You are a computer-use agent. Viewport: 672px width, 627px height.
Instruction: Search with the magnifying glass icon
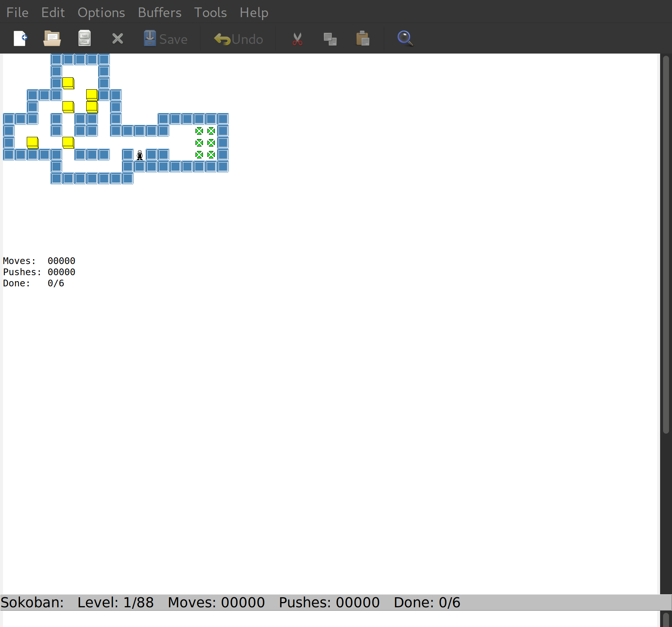pos(405,38)
